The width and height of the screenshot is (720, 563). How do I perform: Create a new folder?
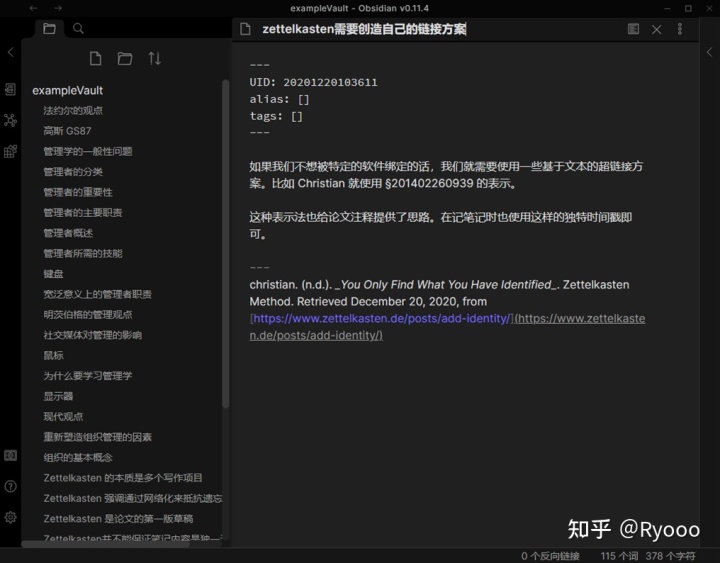click(x=124, y=59)
